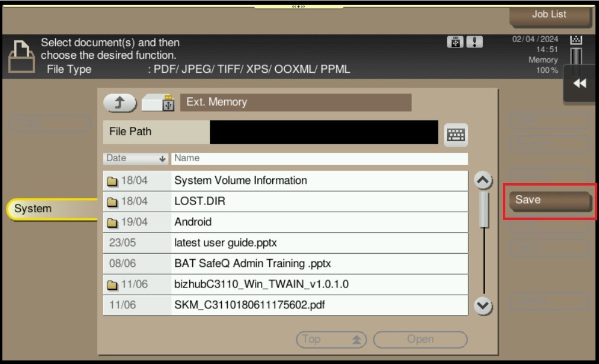Select the USB external memory icon
This screenshot has height=364, width=599.
point(158,103)
